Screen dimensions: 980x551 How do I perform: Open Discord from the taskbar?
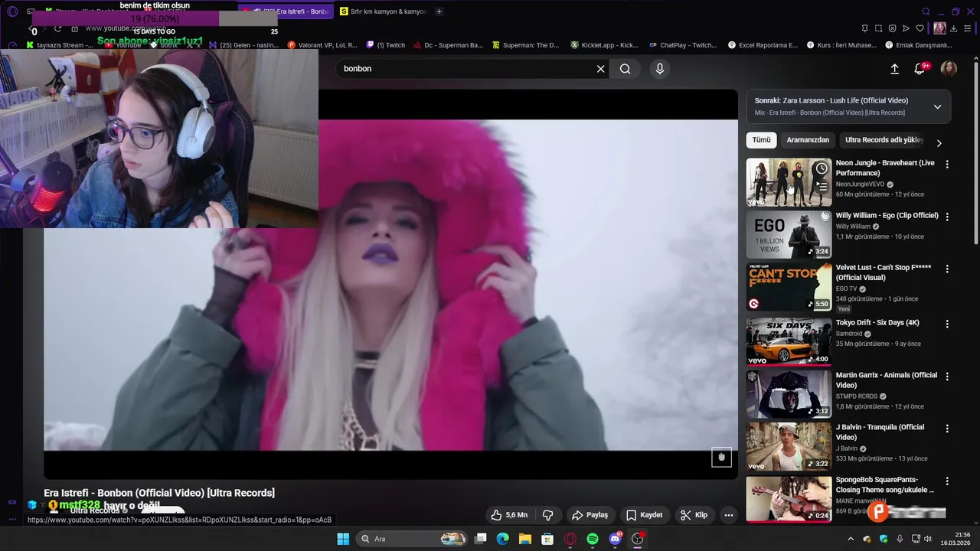click(615, 539)
